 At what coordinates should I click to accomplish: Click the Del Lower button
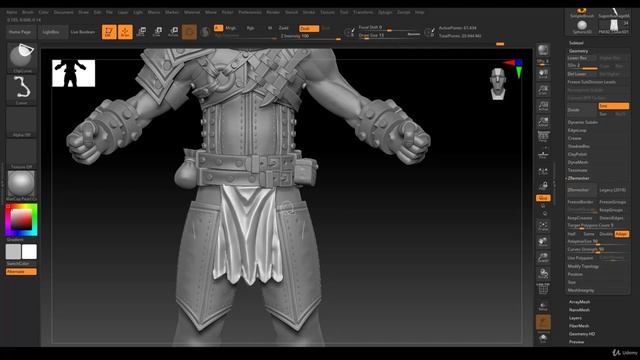point(582,74)
